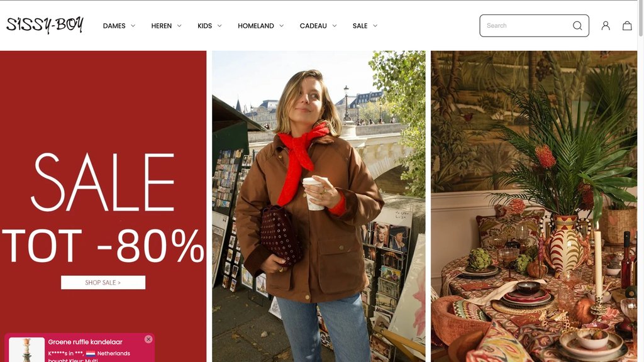Open the CADEAU menu item
This screenshot has height=362, width=644.
point(313,25)
